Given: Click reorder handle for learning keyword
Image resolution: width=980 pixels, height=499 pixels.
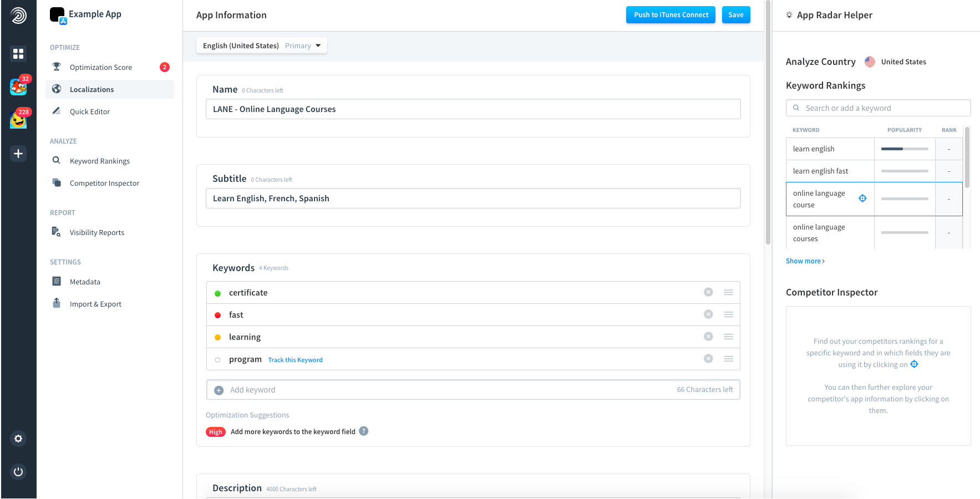Looking at the screenshot, I should tap(729, 337).
